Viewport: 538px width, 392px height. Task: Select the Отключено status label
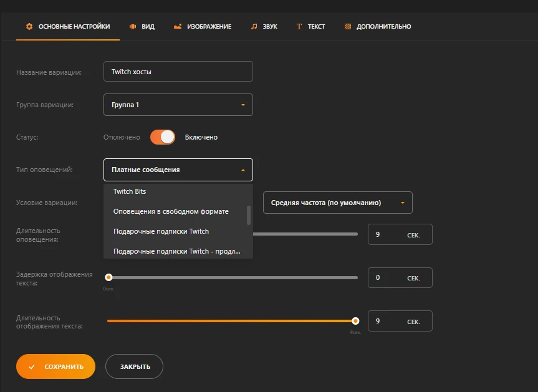tap(122, 137)
